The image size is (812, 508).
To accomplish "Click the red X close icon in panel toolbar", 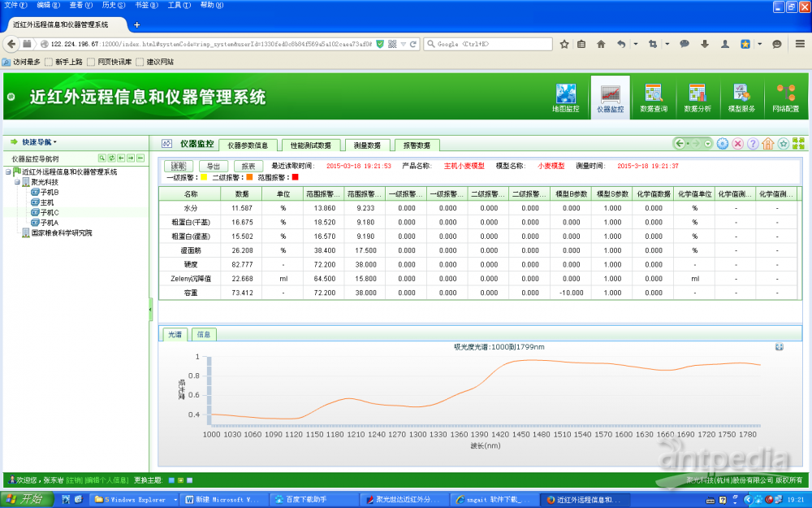I will click(738, 144).
